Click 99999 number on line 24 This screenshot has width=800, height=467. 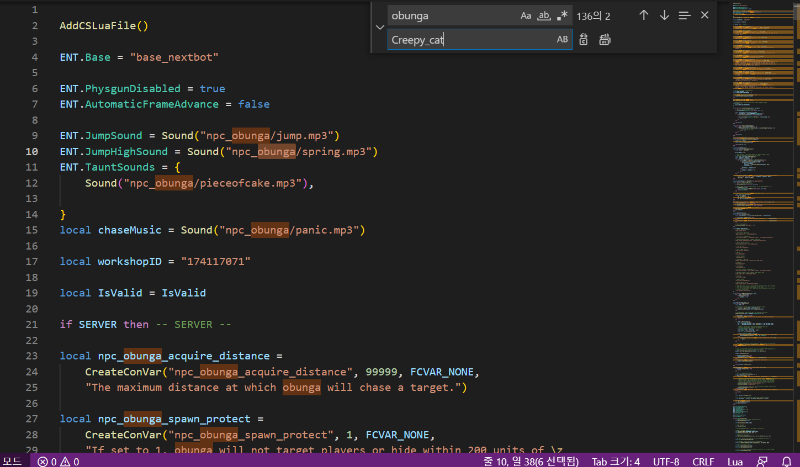[381, 372]
